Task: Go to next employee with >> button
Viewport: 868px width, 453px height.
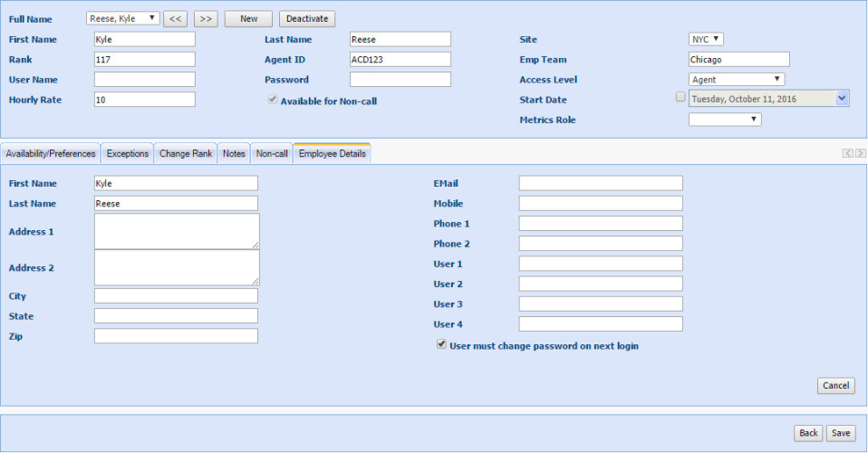Action: click(x=206, y=18)
